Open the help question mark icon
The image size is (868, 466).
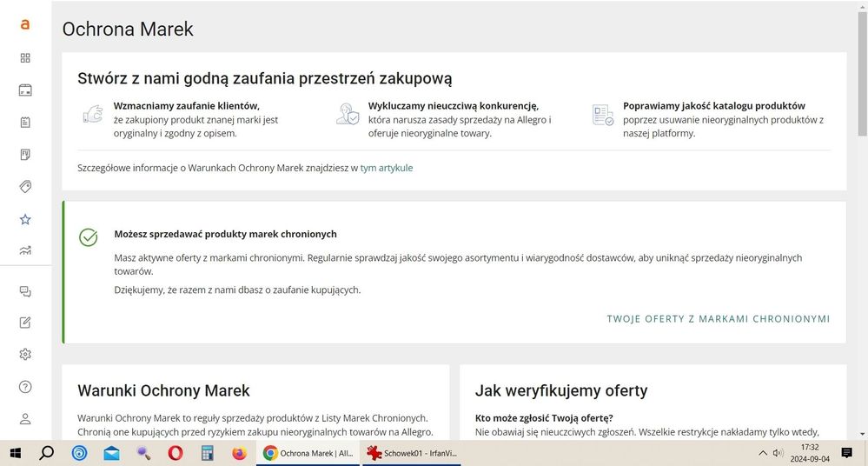pyautogui.click(x=25, y=387)
